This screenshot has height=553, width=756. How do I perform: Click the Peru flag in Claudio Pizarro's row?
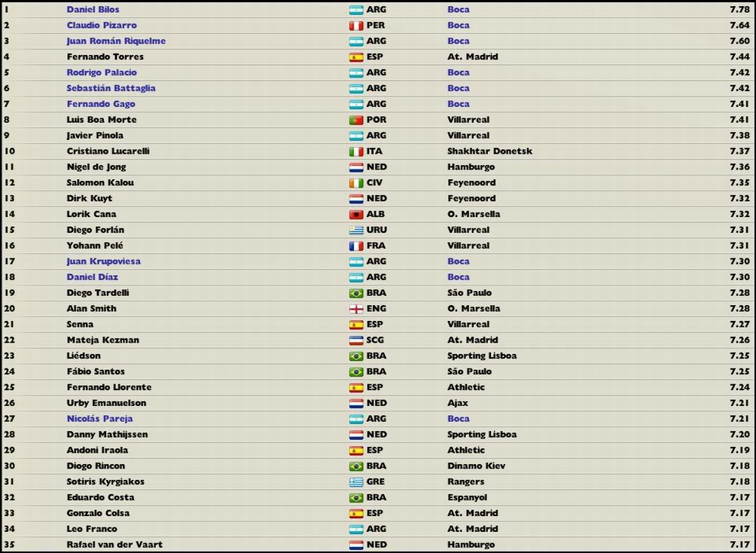click(x=356, y=26)
